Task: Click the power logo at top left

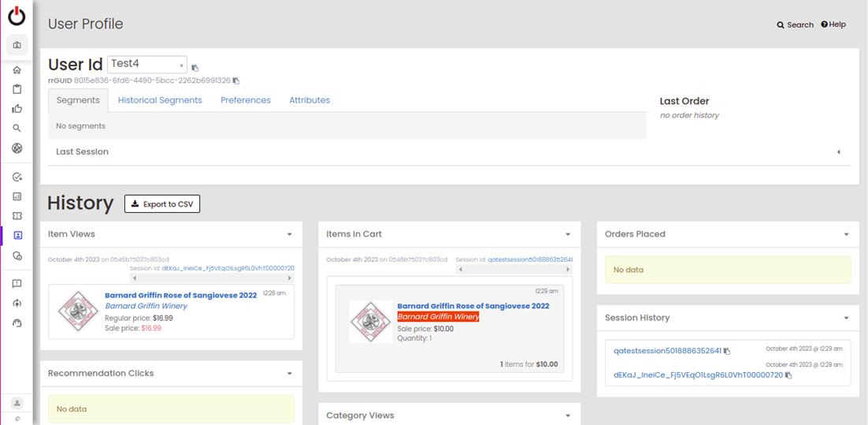Action: (x=17, y=17)
